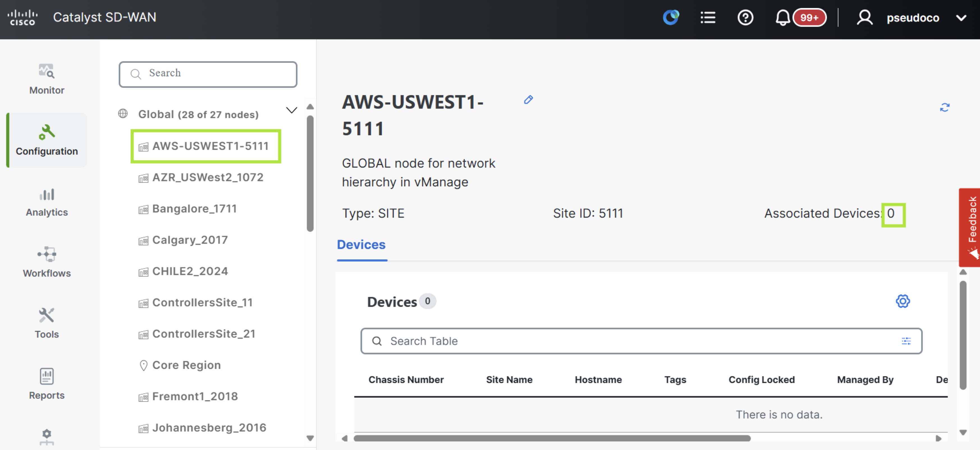Sort by Chassis Number column
Image resolution: width=980 pixels, height=450 pixels.
click(406, 379)
